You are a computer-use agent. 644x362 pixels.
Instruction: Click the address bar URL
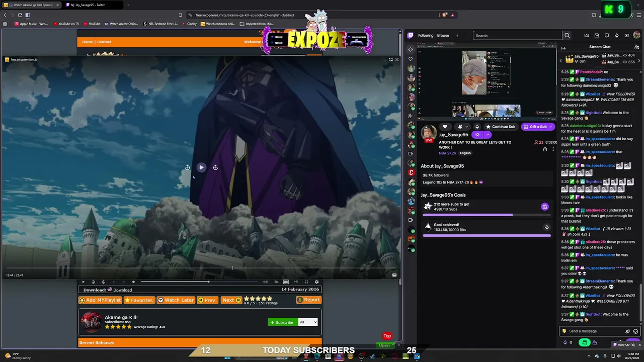(245, 15)
